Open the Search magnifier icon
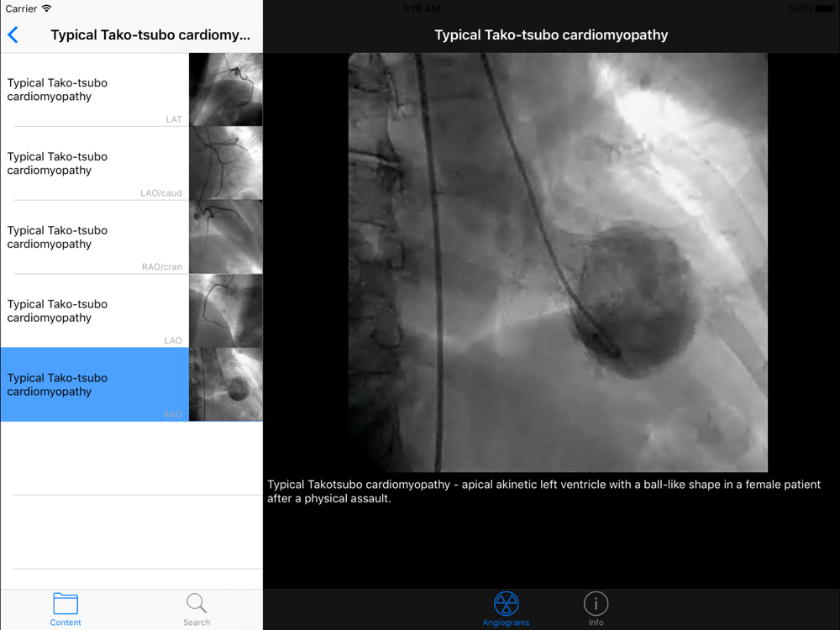Image resolution: width=840 pixels, height=630 pixels. 197,604
